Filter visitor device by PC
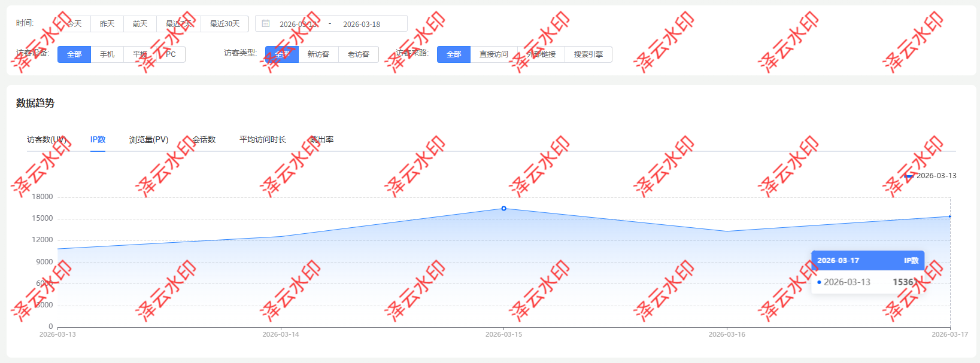 click(171, 54)
